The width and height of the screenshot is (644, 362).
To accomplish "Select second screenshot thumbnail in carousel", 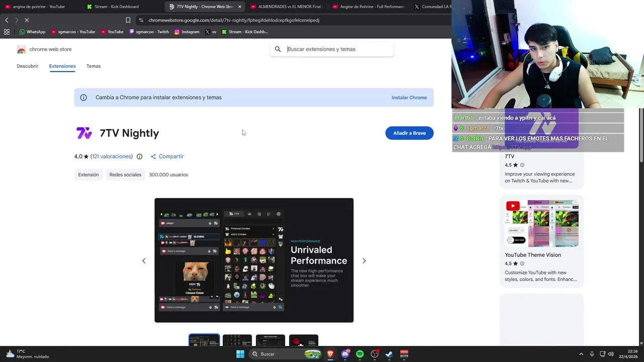I will pos(237,340).
